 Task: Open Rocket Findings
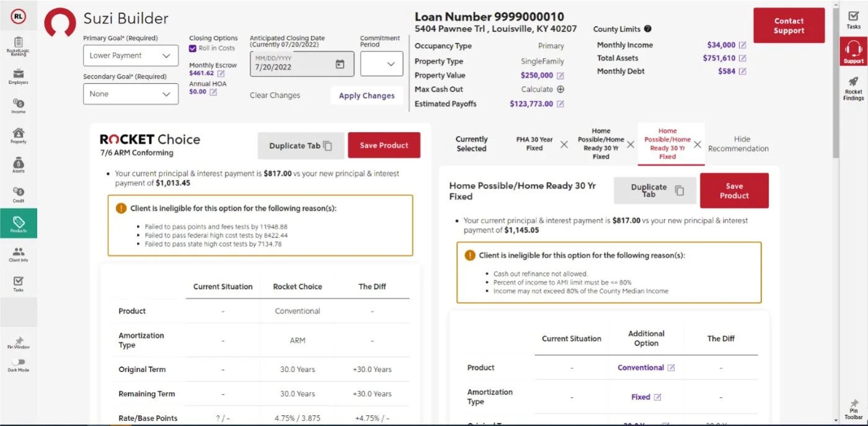point(853,88)
